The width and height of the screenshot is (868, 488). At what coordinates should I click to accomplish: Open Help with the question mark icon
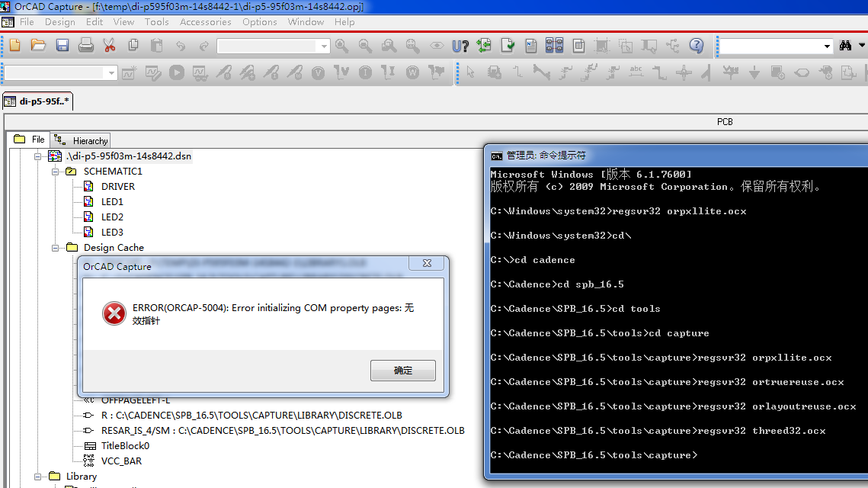click(697, 46)
